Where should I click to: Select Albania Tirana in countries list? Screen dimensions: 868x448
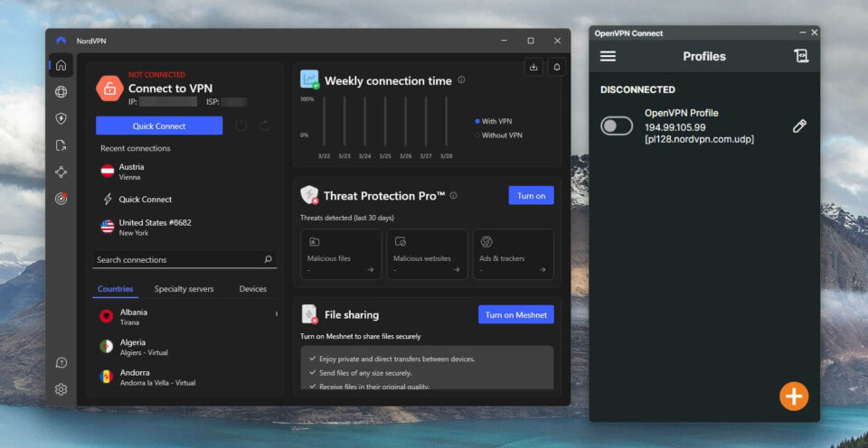[184, 316]
